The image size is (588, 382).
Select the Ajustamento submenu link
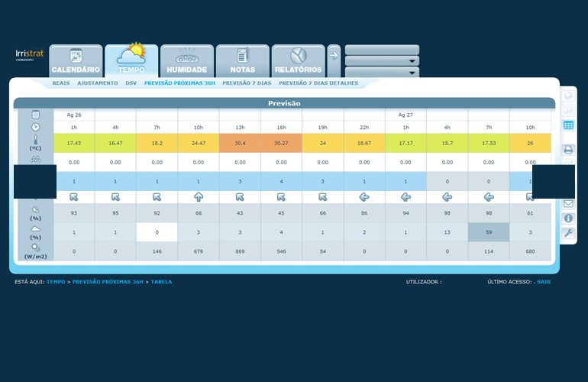click(98, 83)
